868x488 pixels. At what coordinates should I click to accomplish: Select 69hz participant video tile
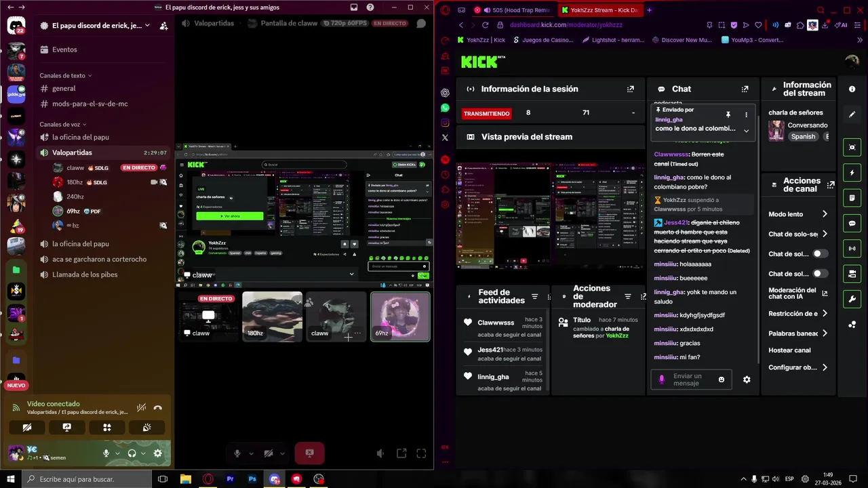[x=400, y=317]
